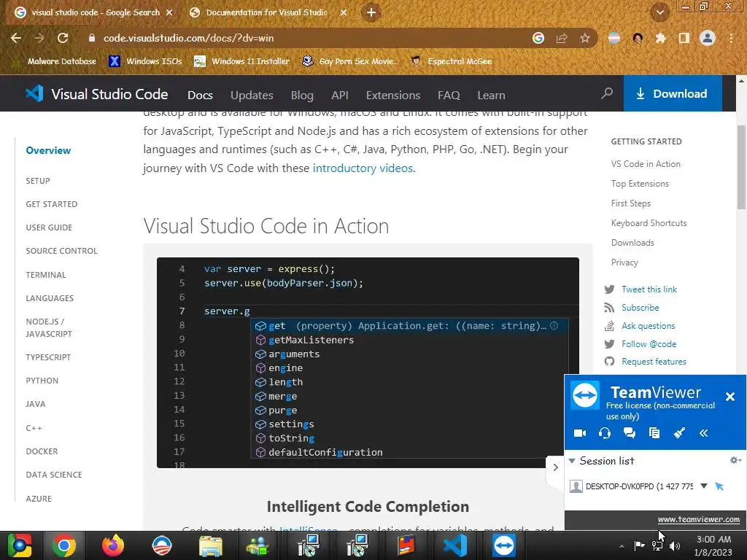Open TeamViewer session list settings gear

pos(735,460)
